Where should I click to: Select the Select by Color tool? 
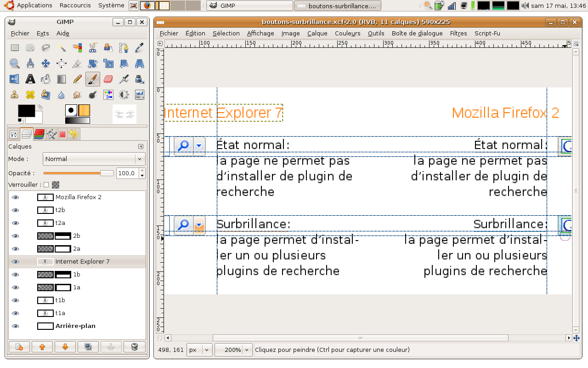(77, 47)
